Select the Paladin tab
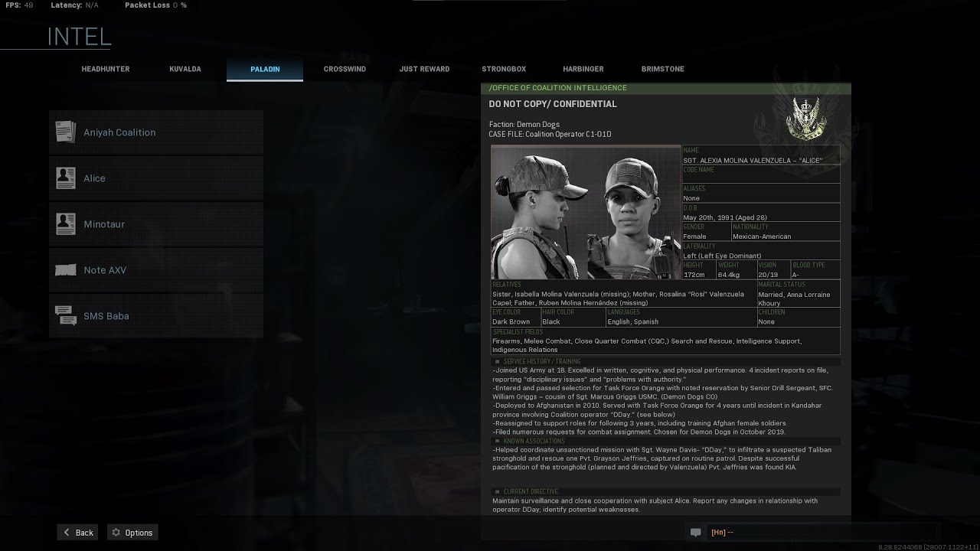The image size is (980, 551). [x=265, y=69]
